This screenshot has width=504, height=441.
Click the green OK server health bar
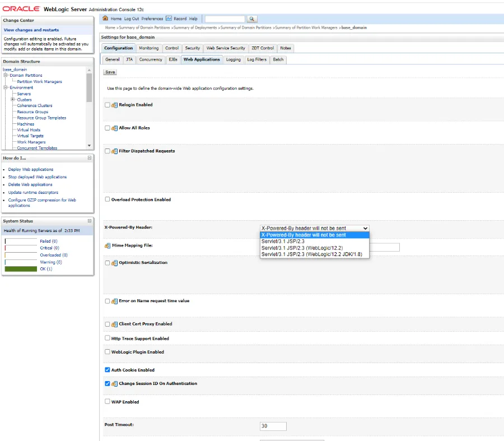tap(21, 269)
